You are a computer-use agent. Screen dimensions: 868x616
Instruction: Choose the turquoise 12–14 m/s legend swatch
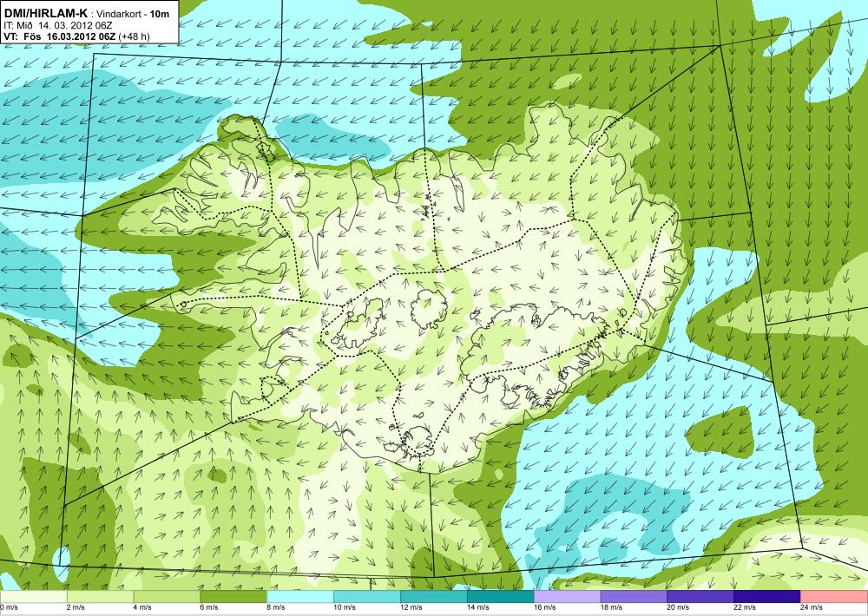(433, 596)
